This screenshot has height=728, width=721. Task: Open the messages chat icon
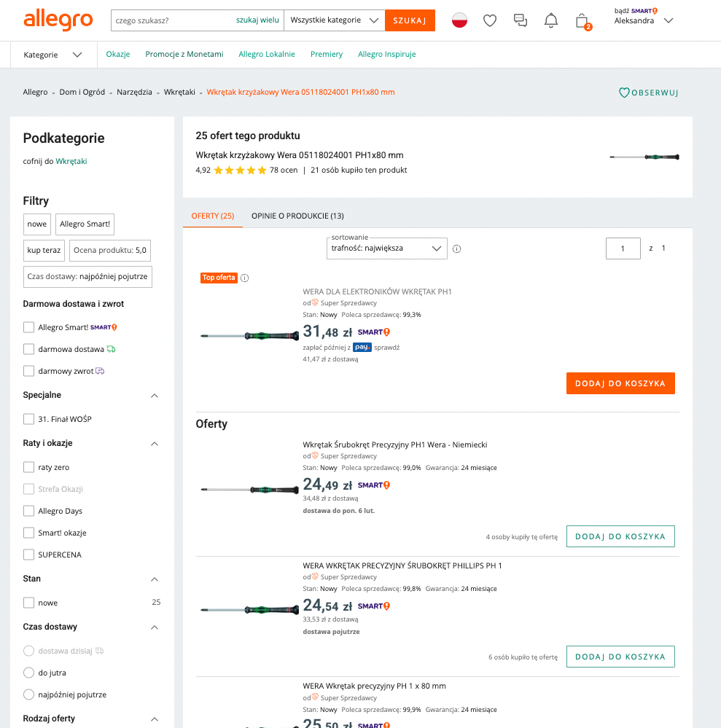point(521,20)
